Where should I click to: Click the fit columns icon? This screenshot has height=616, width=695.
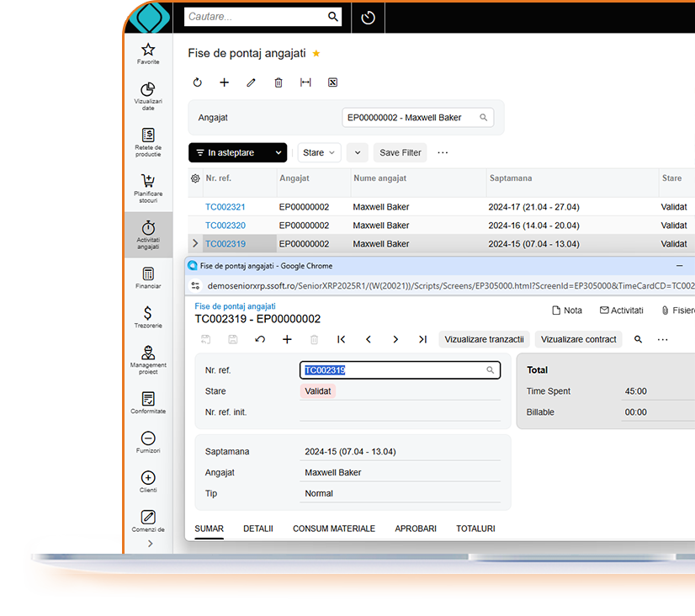click(305, 82)
